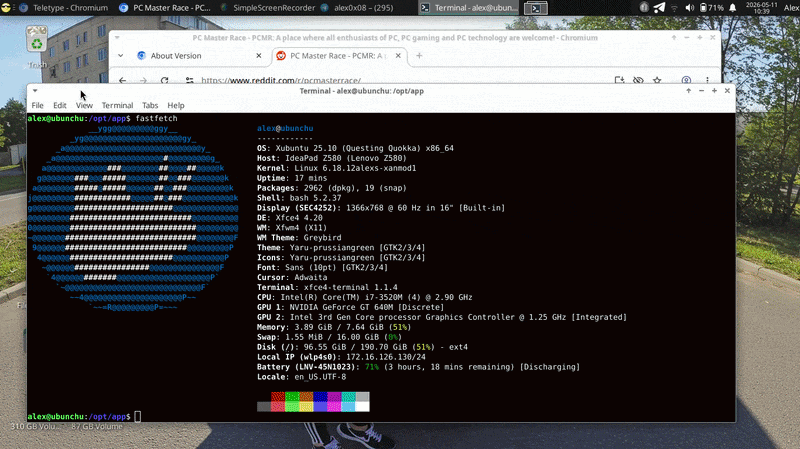Click the 'Uptime: 17 mins' line
This screenshot has height=449, width=800.
[x=292, y=178]
